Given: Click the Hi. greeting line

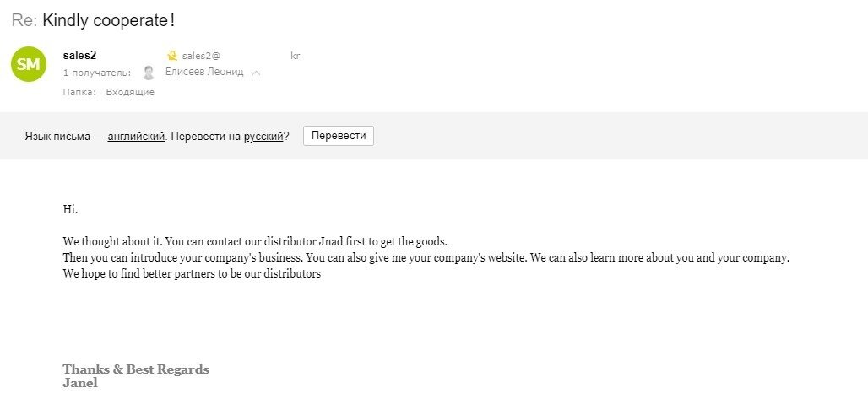Looking at the screenshot, I should click(x=70, y=210).
